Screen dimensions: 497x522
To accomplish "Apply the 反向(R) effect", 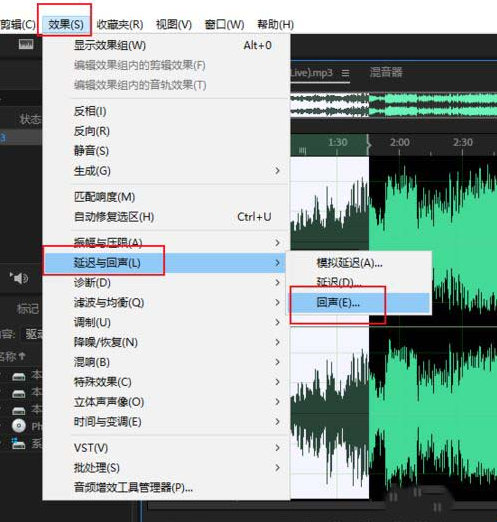I will pyautogui.click(x=166, y=131).
